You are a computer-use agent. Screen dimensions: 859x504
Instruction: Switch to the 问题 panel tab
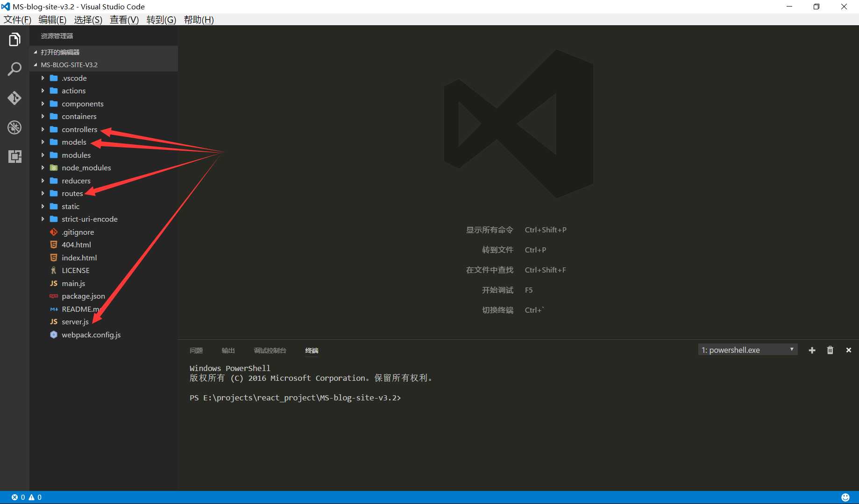click(196, 350)
